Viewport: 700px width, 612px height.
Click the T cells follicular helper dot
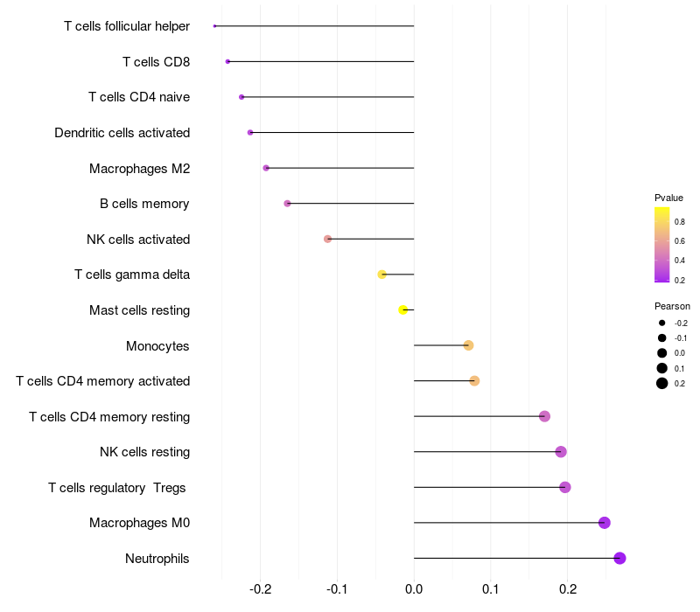[214, 26]
